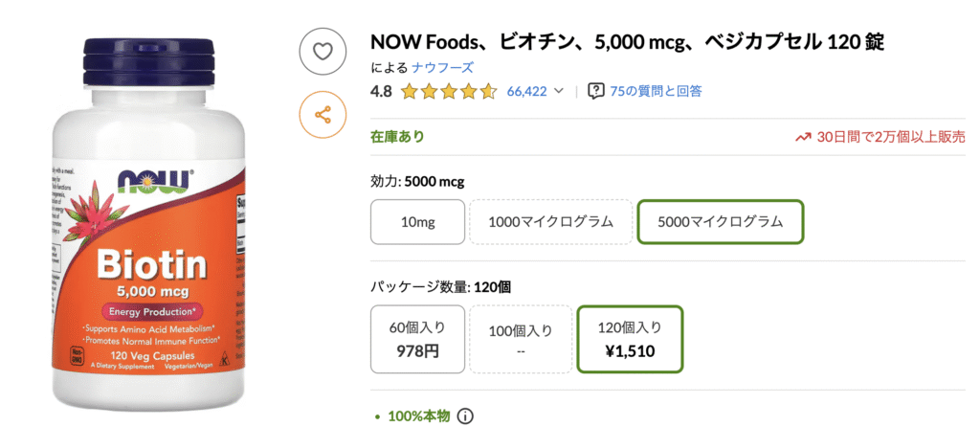
Task: Click the orange share icon
Action: coord(323,115)
